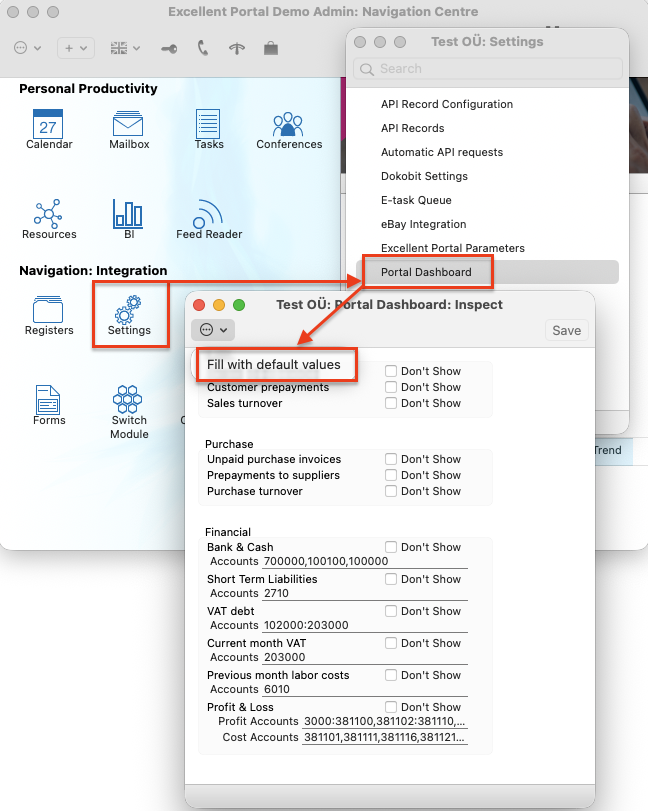Tick Don't Show for Bank & Cash
This screenshot has width=648, height=811.
click(392, 547)
